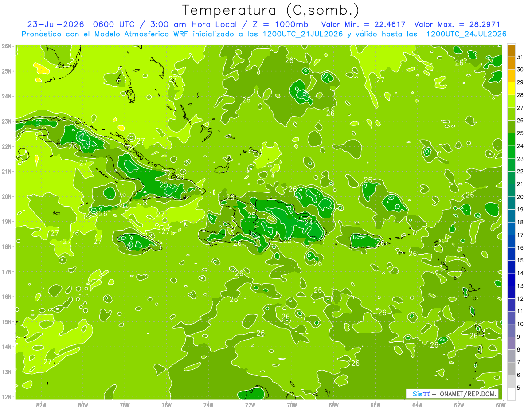
Task: Click the legend value '28'
Action: 520,95
